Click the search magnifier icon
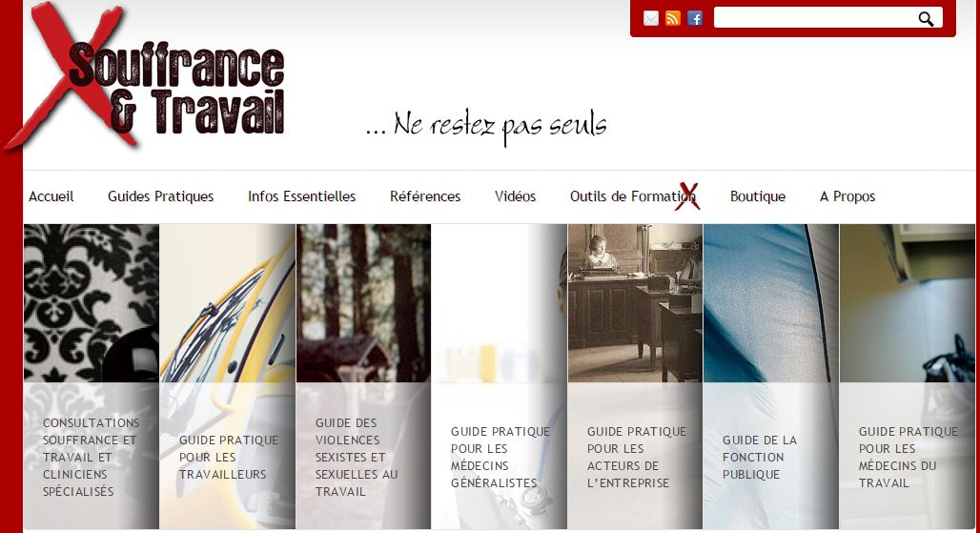Screen dimensions: 980x533 click(926, 19)
